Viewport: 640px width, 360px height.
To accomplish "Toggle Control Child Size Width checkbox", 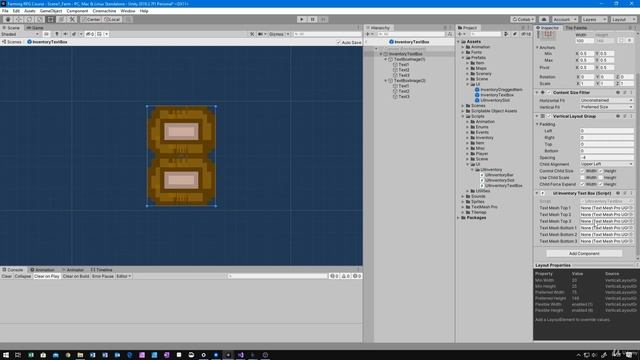I will click(582, 171).
